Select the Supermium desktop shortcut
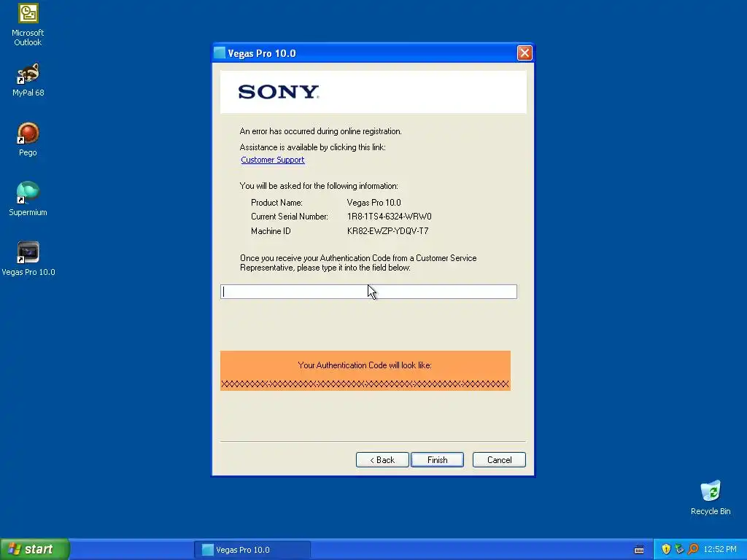Viewport: 747px width, 560px height. [x=28, y=199]
